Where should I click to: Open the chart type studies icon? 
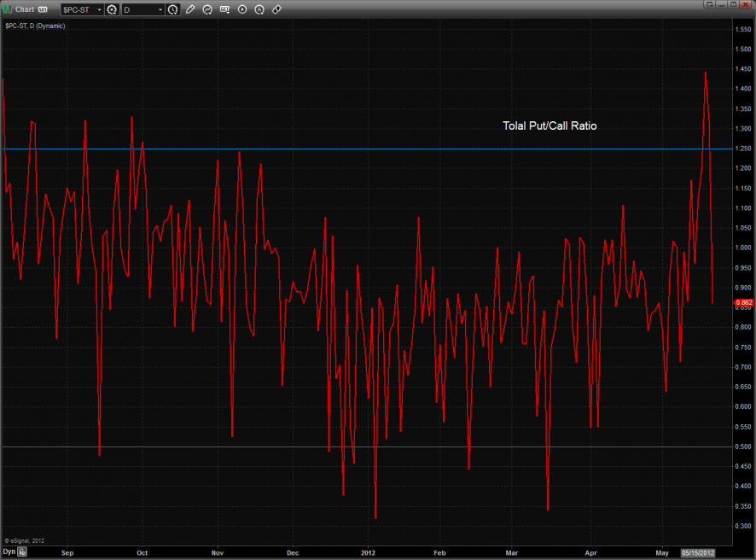pos(207,9)
